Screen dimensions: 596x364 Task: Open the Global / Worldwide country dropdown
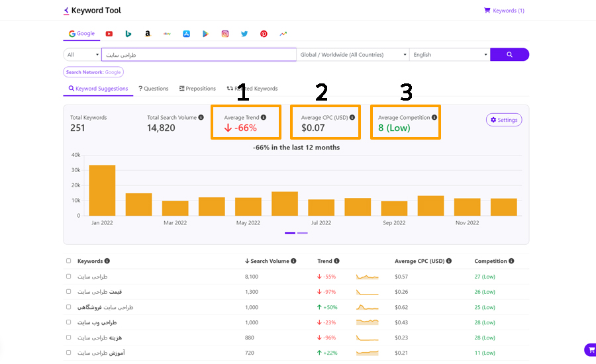[353, 54]
